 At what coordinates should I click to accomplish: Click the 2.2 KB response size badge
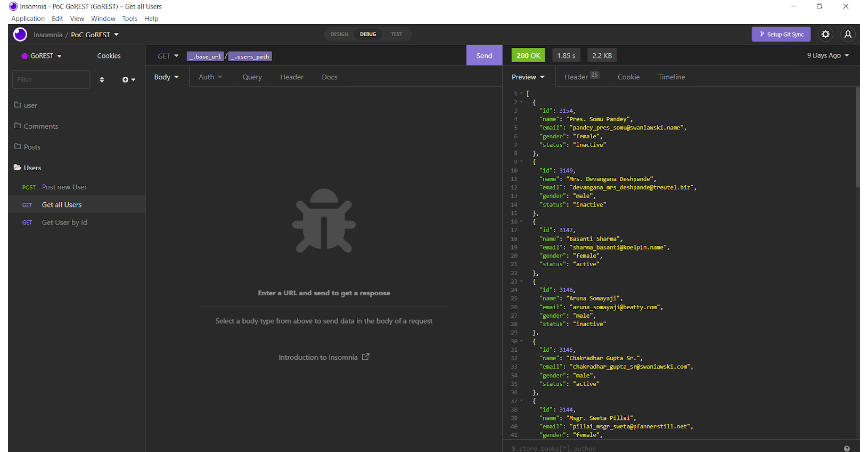click(602, 55)
